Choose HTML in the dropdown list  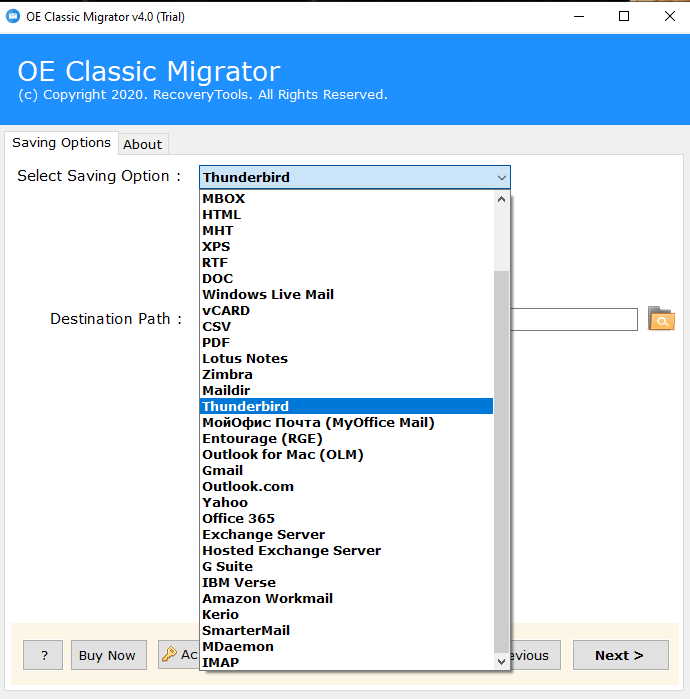click(347, 214)
